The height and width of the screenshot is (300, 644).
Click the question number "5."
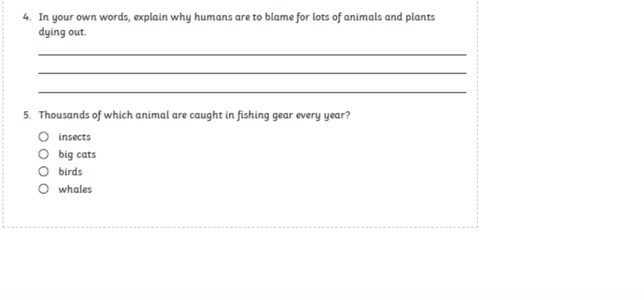click(x=27, y=115)
